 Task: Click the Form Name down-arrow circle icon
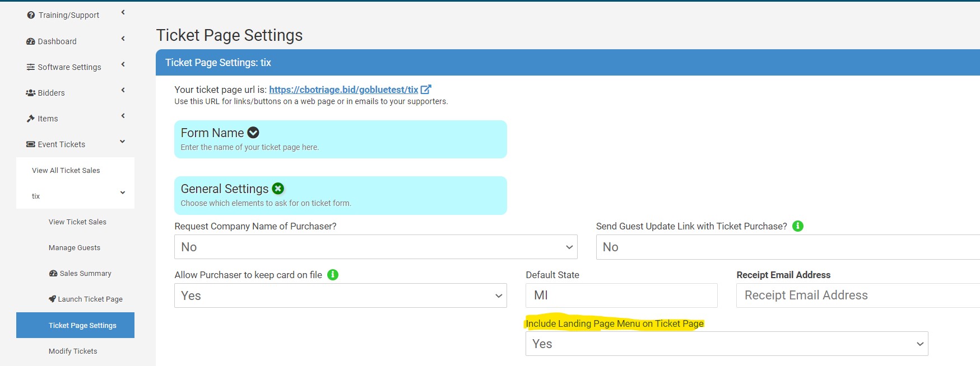tap(253, 133)
